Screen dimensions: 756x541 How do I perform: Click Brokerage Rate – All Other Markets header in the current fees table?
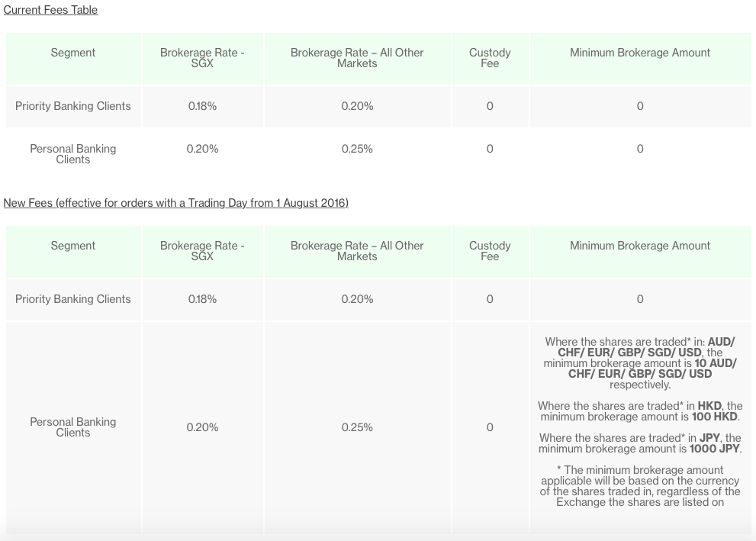coord(357,58)
